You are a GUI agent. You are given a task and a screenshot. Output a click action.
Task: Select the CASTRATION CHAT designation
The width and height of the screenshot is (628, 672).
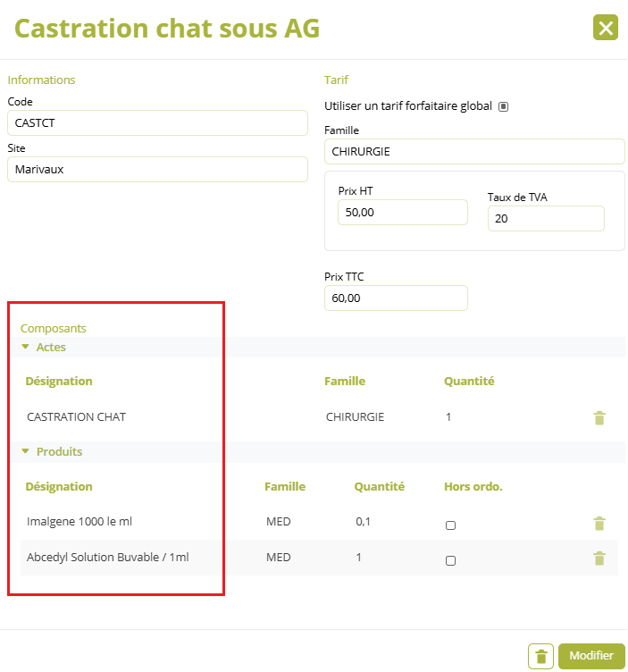tap(76, 417)
